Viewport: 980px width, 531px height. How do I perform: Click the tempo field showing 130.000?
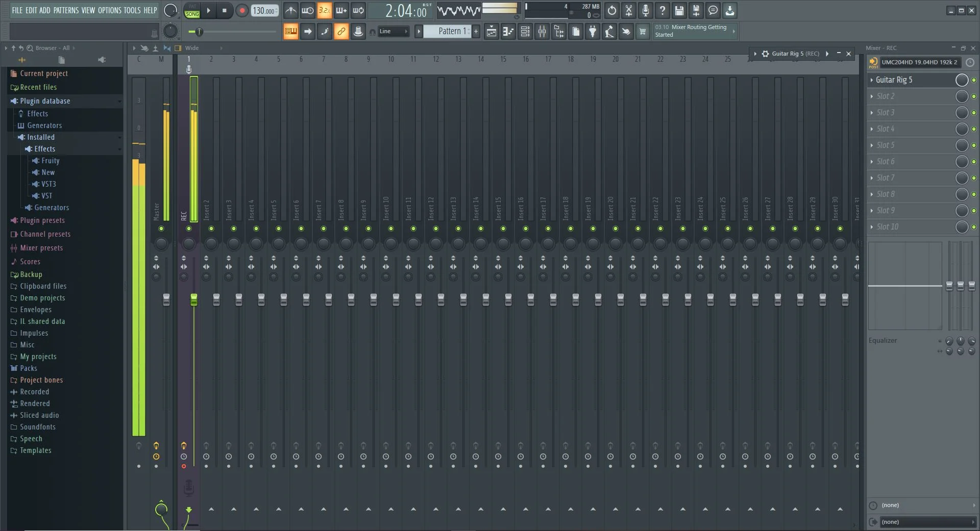(x=263, y=11)
